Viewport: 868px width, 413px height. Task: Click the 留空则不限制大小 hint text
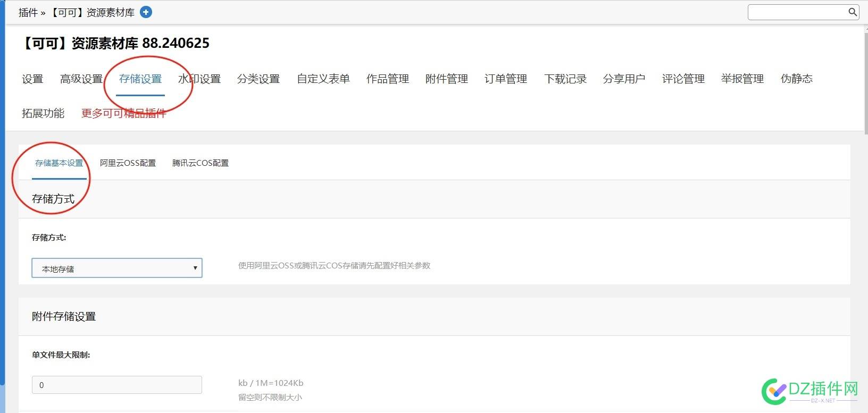(x=270, y=398)
